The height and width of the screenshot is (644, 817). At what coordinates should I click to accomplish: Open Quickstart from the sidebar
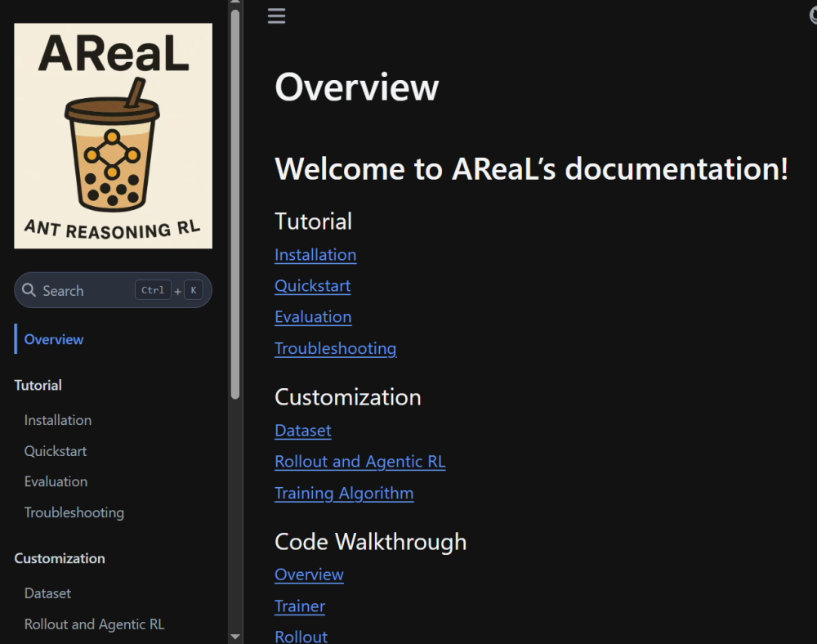(x=56, y=451)
